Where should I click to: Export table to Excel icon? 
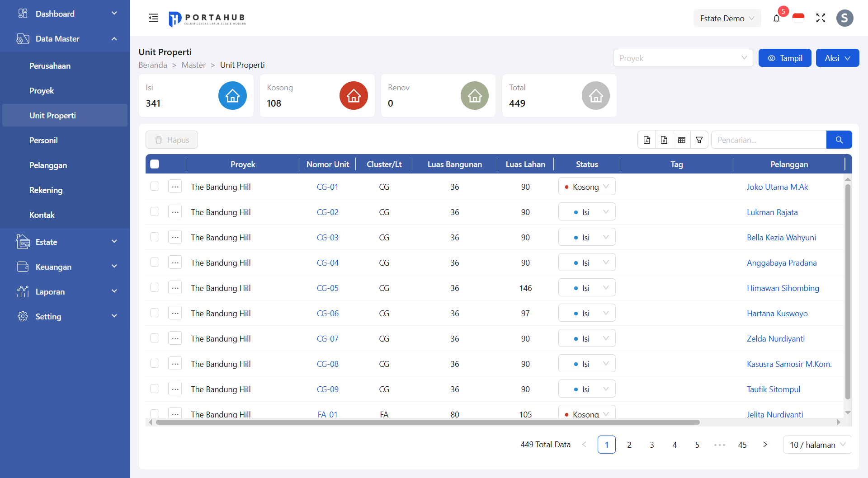(664, 140)
